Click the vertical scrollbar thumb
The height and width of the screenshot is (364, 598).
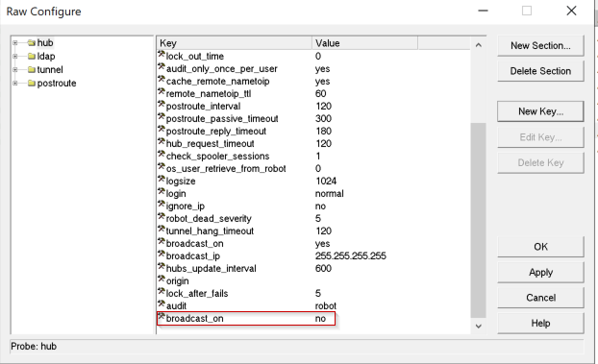pos(478,220)
